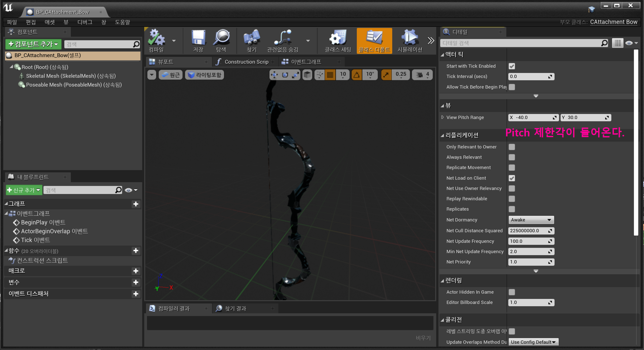The width and height of the screenshot is (644, 350).
Task: Click the Compile (컴파일) toolbar icon
Action: pos(156,38)
